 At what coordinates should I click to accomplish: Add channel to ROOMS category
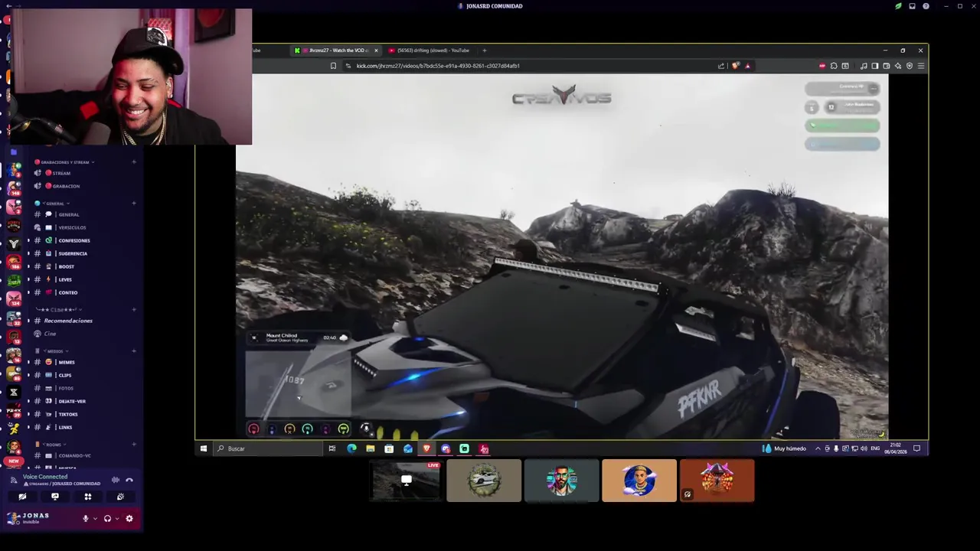click(134, 445)
